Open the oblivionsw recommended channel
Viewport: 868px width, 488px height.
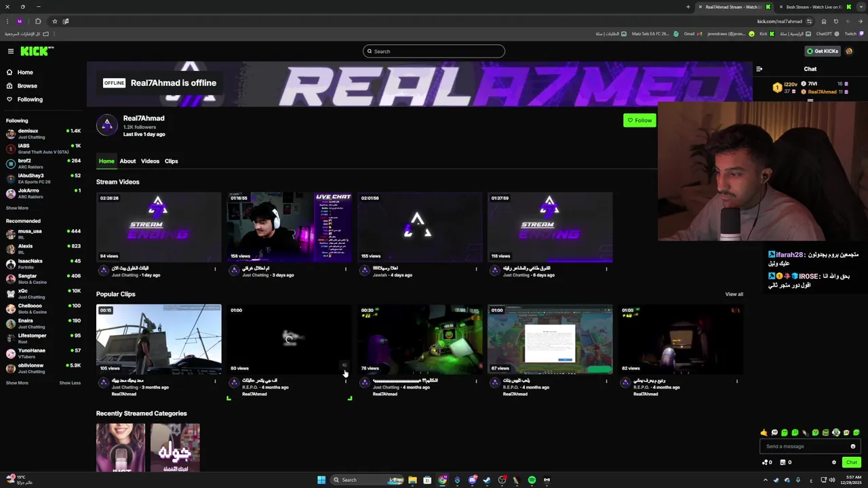point(43,368)
